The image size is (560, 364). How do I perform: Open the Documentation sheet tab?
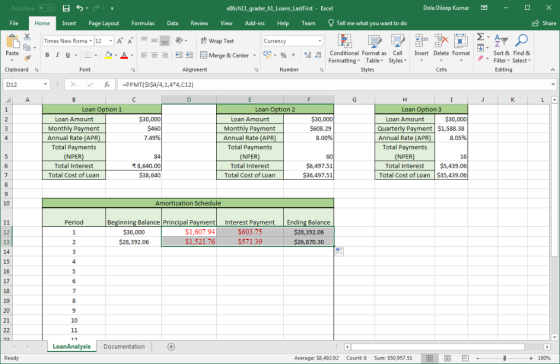(x=124, y=346)
